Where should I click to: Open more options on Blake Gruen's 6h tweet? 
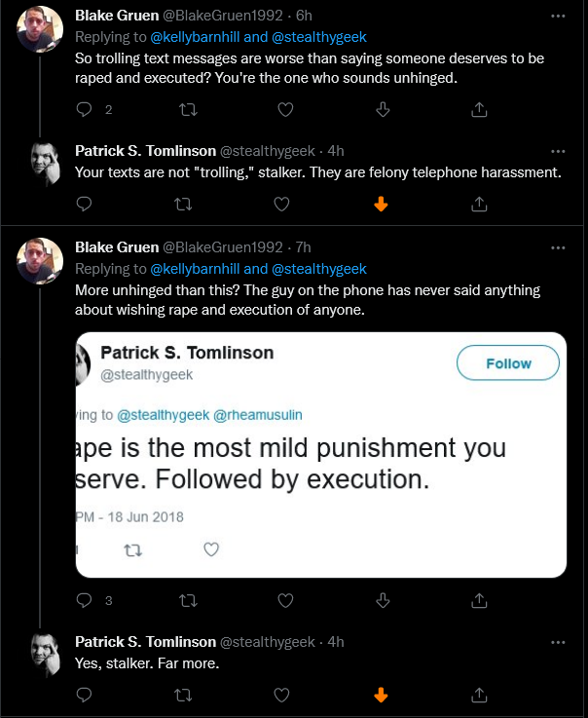click(x=558, y=16)
